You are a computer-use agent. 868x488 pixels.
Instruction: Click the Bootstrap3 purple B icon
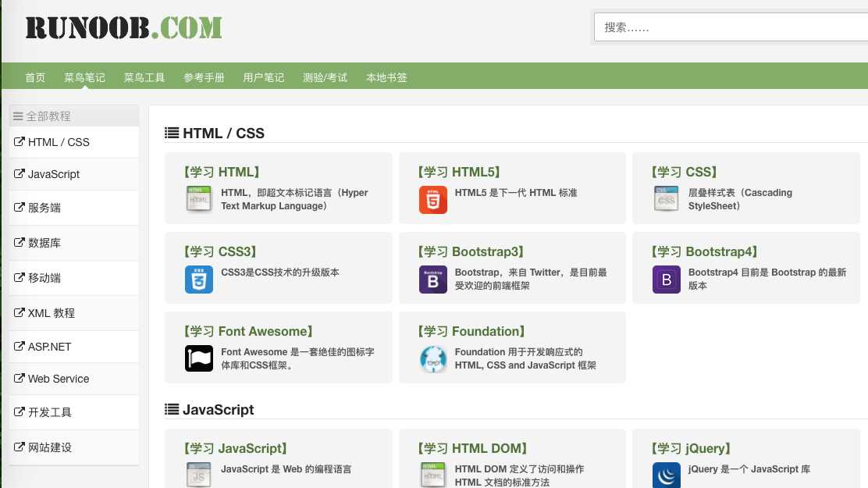[x=433, y=280]
